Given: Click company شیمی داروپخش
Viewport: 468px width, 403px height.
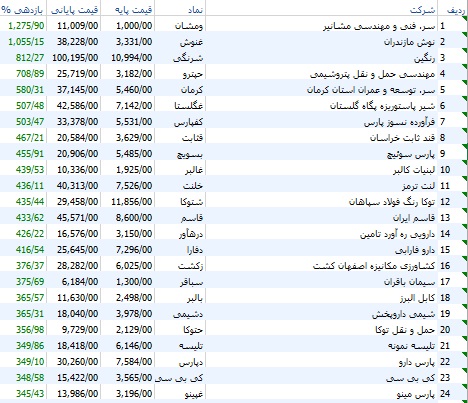Looking at the screenshot, I should point(404,314).
